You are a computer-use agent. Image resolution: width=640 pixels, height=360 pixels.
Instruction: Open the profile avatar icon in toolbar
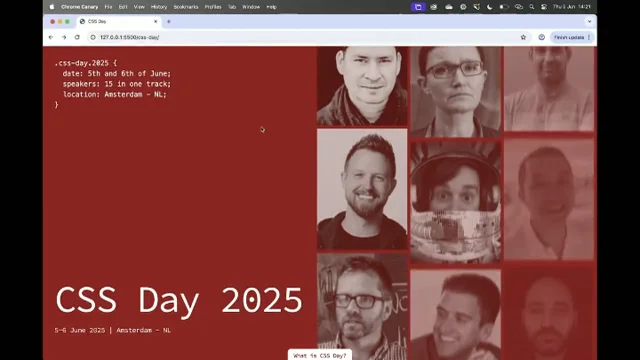[542, 37]
